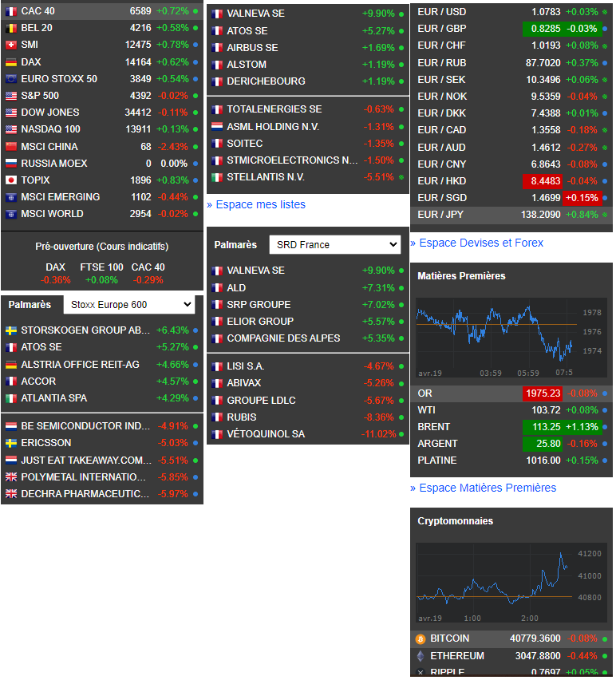
Task: Select the ARGENT commodity row
Action: [511, 444]
